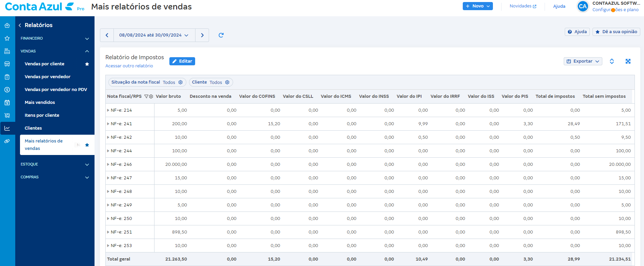Click Ajuda in the top bar

(559, 6)
